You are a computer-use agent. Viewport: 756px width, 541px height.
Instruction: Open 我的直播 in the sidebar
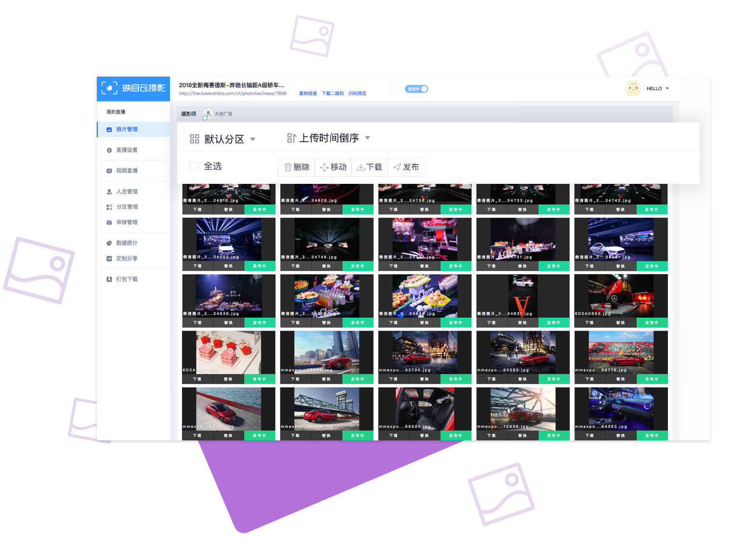tap(116, 112)
